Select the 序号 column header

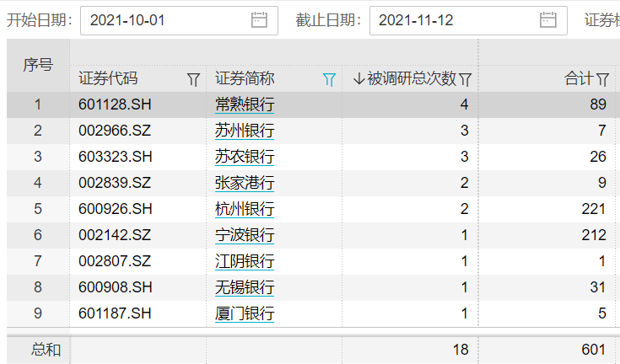pos(37,65)
